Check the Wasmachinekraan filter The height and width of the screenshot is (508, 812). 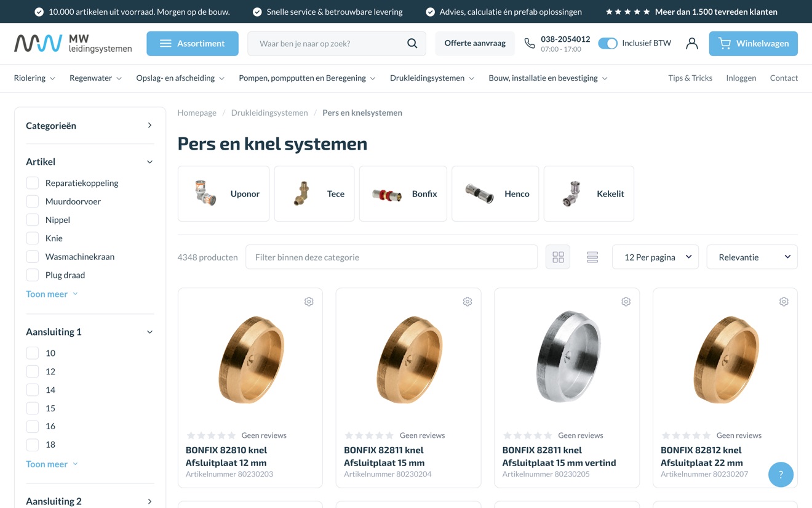click(x=33, y=257)
